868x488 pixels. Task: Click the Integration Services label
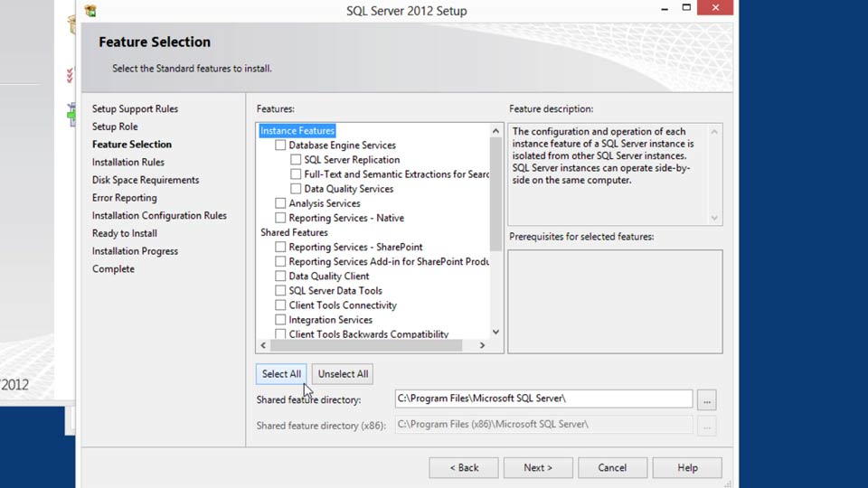coord(331,320)
